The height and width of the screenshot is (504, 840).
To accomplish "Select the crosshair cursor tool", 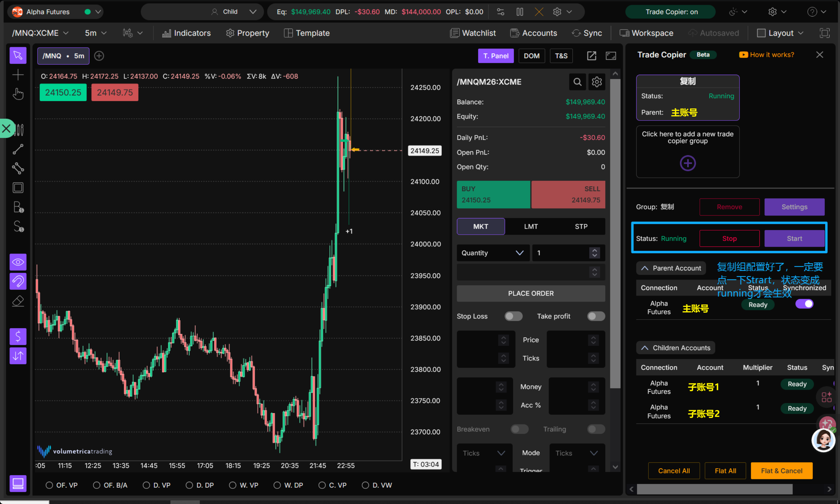I will point(18,75).
